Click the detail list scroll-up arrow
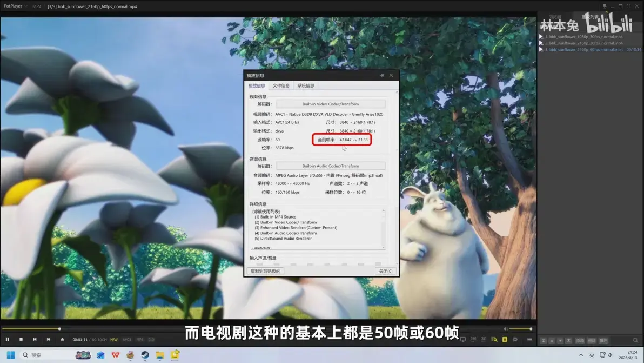644x363 pixels. (x=384, y=210)
